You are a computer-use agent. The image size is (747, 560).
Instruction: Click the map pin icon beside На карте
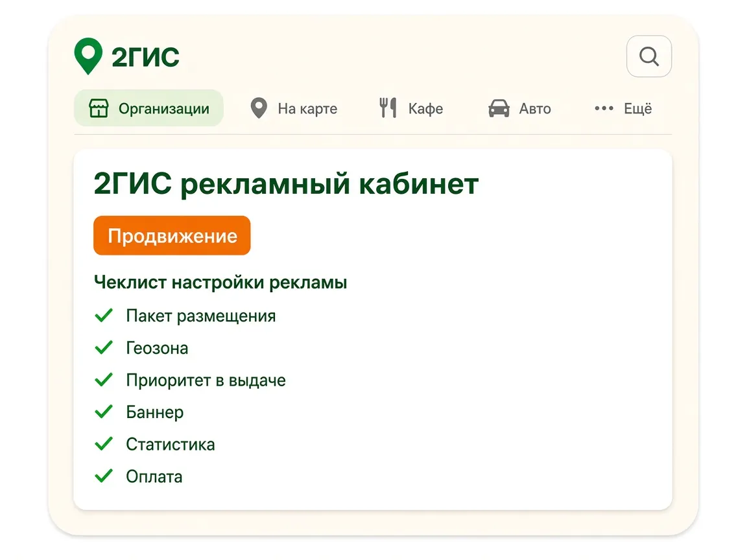(x=259, y=108)
